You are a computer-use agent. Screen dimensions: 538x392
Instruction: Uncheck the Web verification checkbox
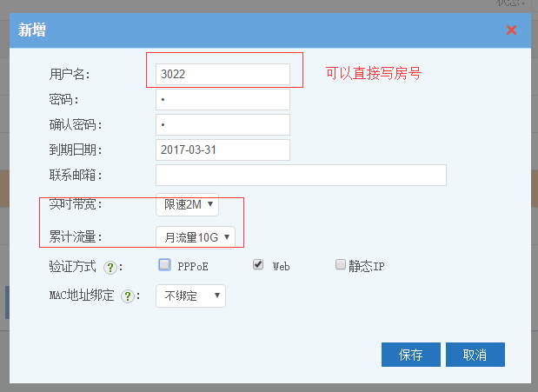(x=258, y=265)
